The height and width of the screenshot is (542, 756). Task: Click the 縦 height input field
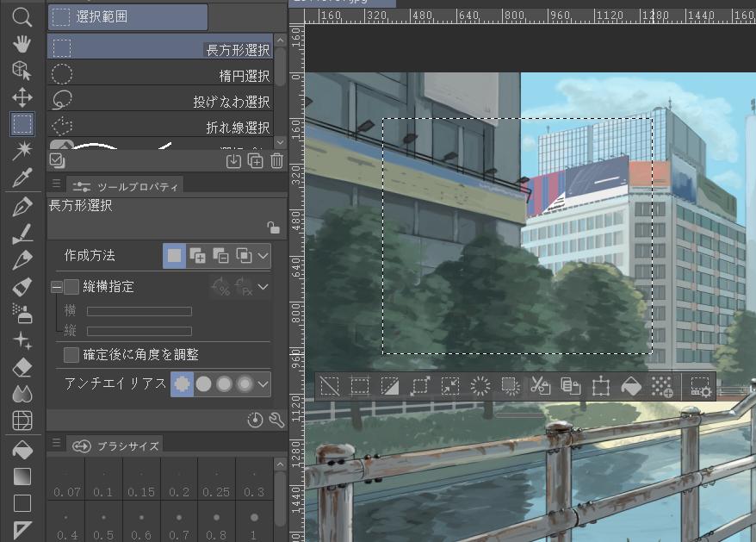(x=139, y=331)
